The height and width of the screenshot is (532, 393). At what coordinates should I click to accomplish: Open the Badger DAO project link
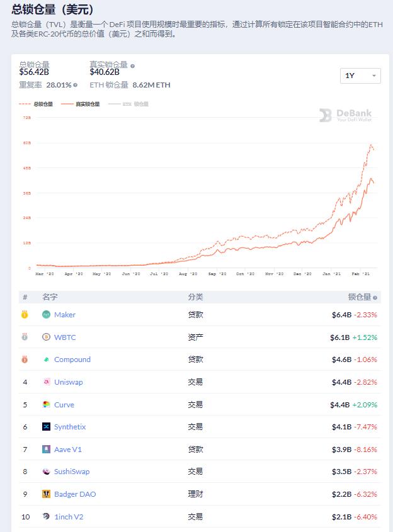[75, 494]
